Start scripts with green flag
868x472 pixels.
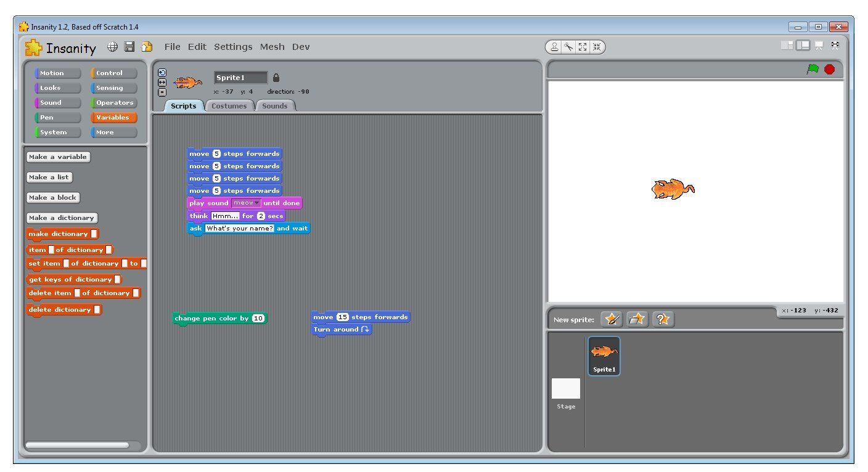813,69
